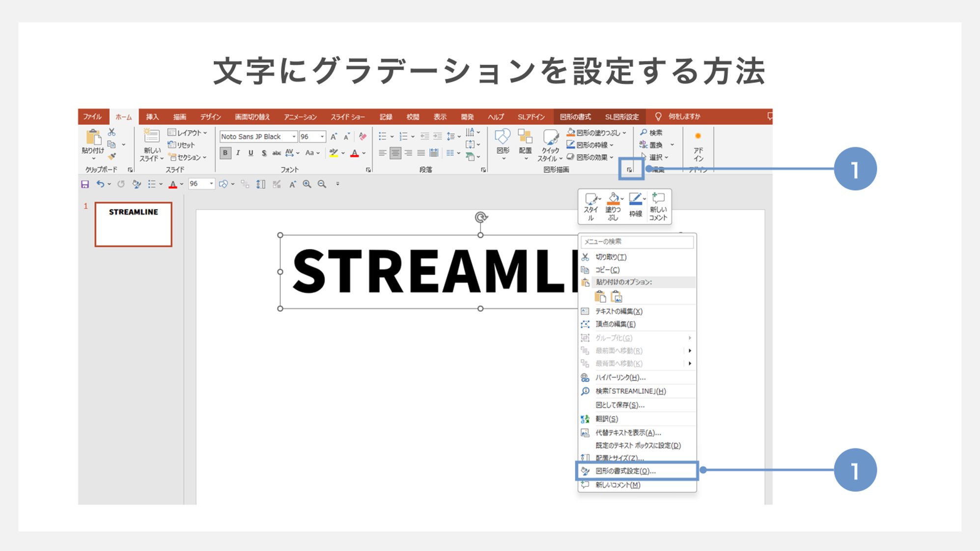Click the Save icon in the quick access toolbar
This screenshot has height=551, width=980.
tap(85, 184)
